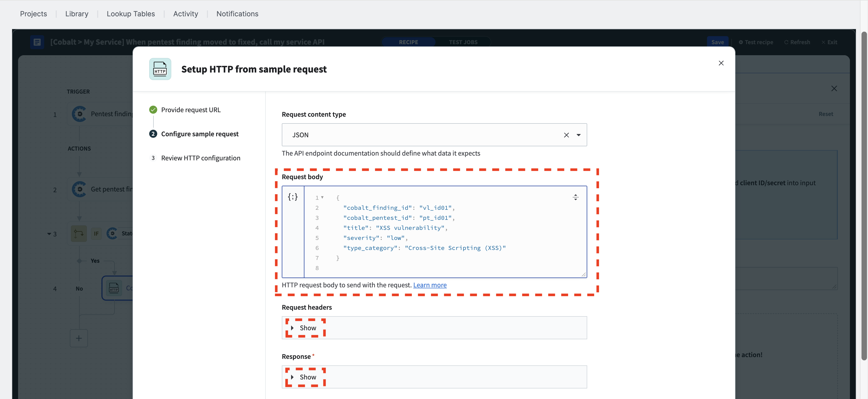Click the page vertical scrollbar
Screen dimensions: 868x399
coord(864,196)
